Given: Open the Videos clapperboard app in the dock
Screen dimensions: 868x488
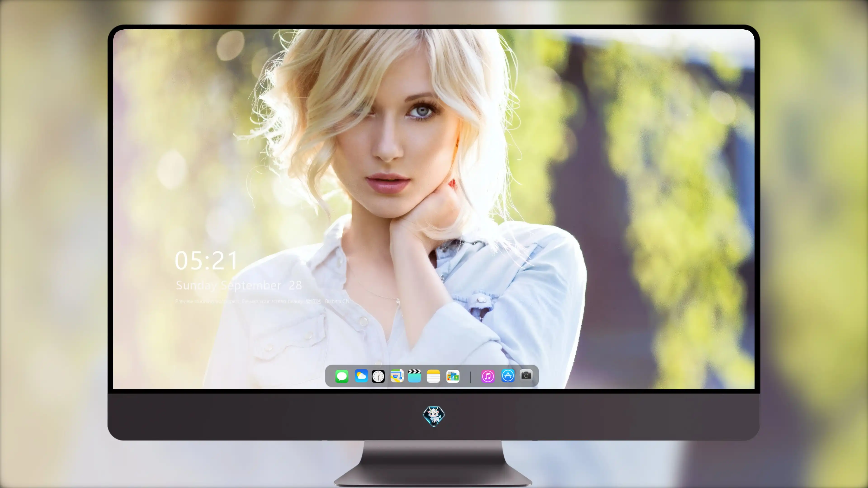Looking at the screenshot, I should click(415, 376).
